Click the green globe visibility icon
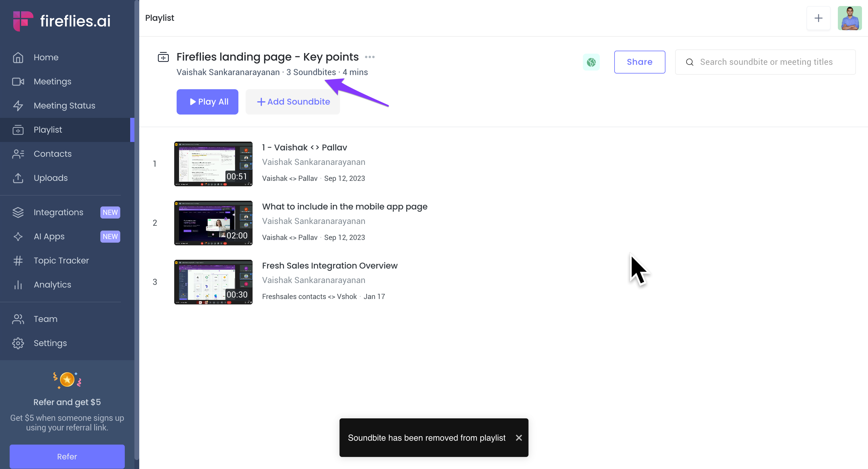 [591, 62]
